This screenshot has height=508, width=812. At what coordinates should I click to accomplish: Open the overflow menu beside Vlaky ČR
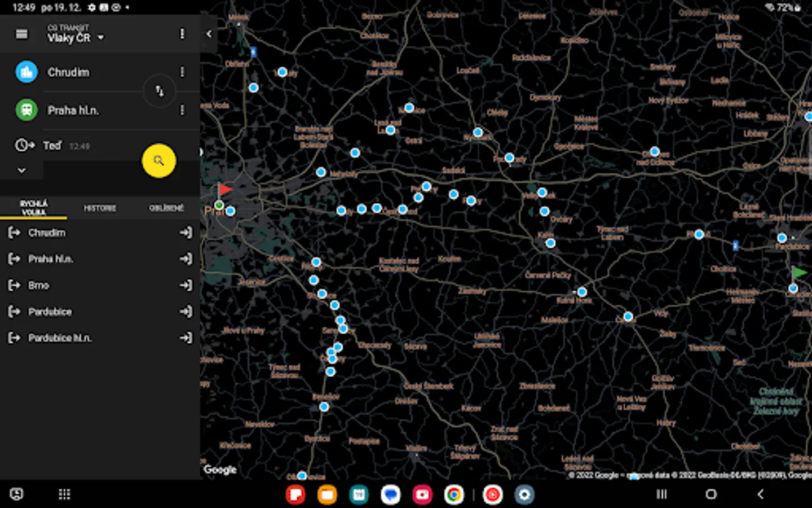tap(182, 34)
